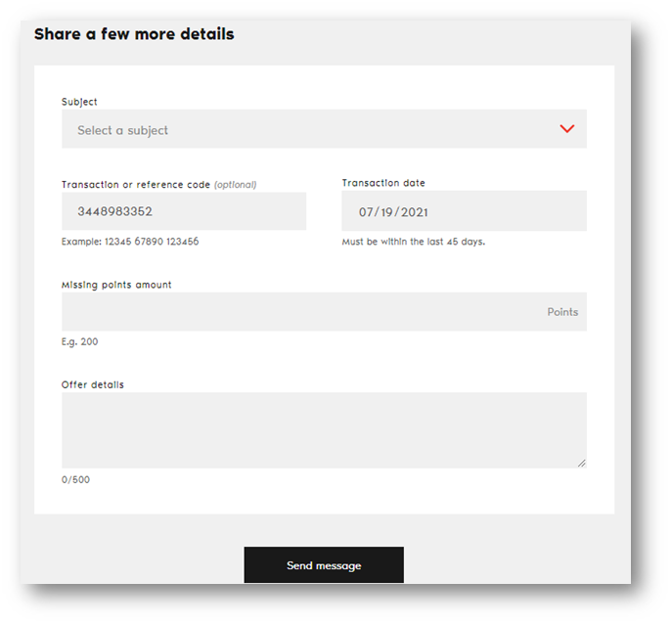Click the red chevron arrow in Subject

click(x=566, y=129)
